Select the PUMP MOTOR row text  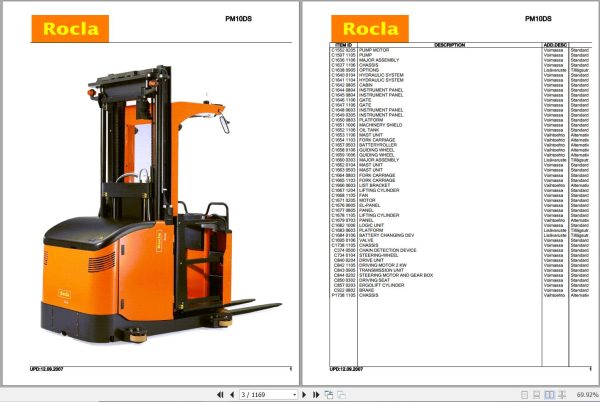click(x=374, y=50)
